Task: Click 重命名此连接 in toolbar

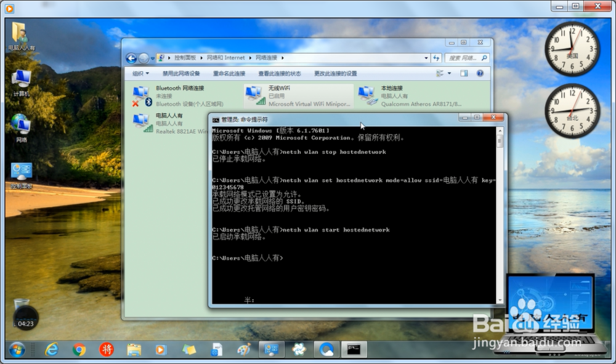Action: [x=229, y=73]
